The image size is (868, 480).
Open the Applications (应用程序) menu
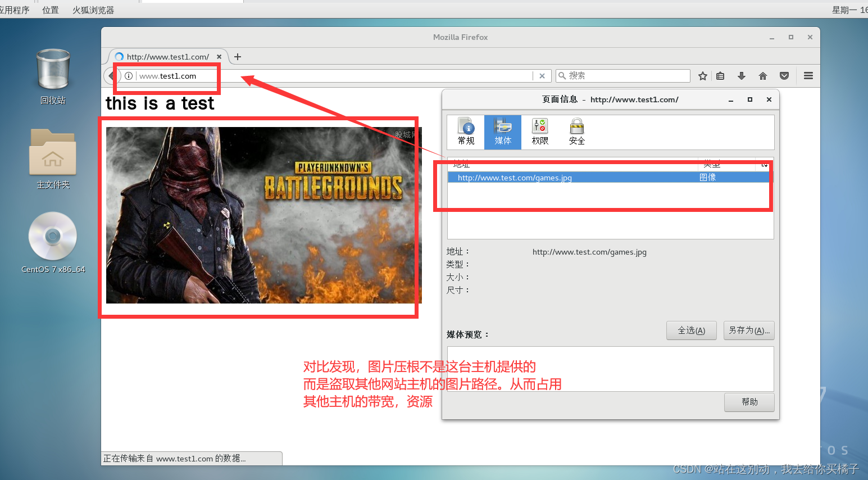click(x=15, y=10)
